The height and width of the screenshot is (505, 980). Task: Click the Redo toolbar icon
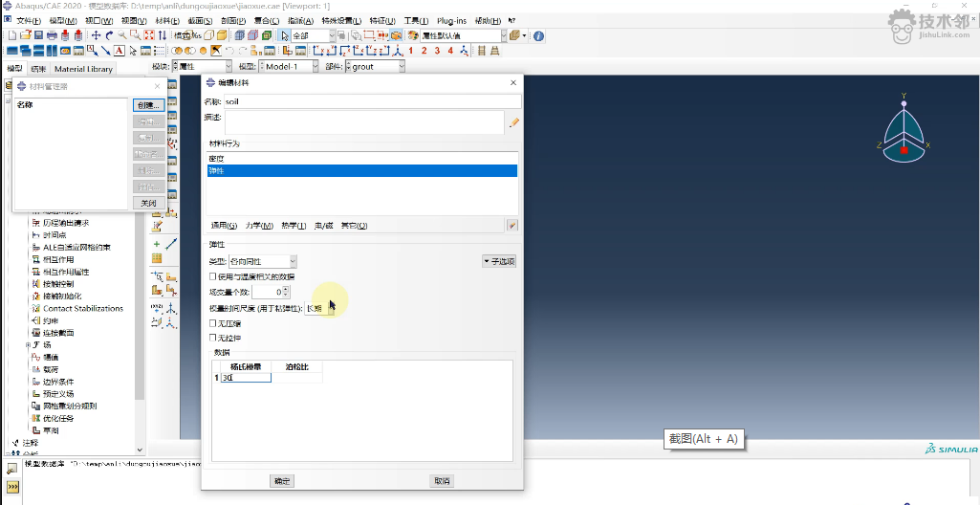click(242, 51)
